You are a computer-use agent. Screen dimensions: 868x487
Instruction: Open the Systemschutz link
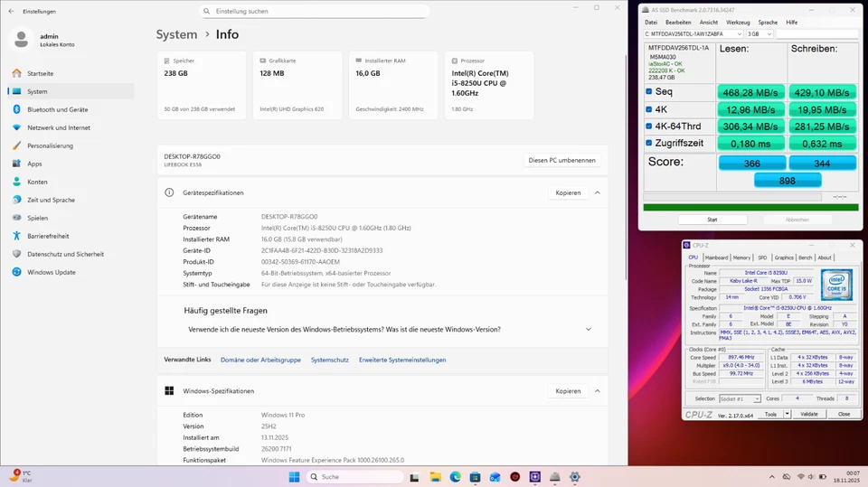(330, 360)
